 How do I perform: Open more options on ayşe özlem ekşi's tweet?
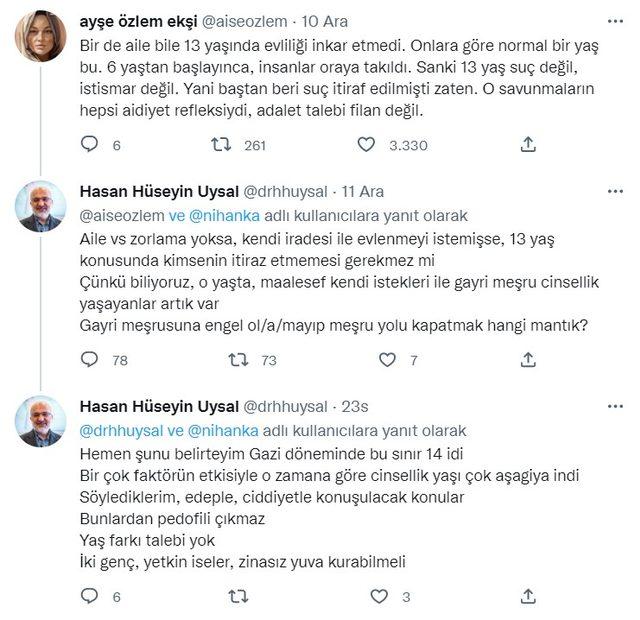[610, 19]
